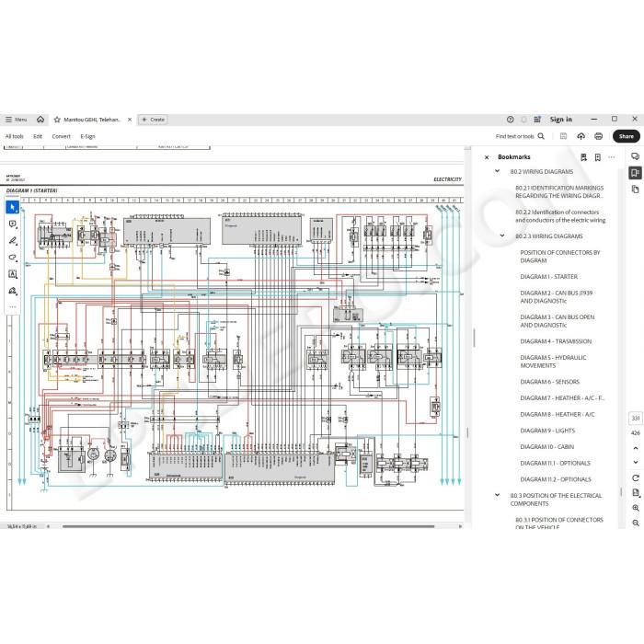
Task: Collapse the 80.2.3 WIRING DIAGRAMS bookmark
Action: pos(502,236)
